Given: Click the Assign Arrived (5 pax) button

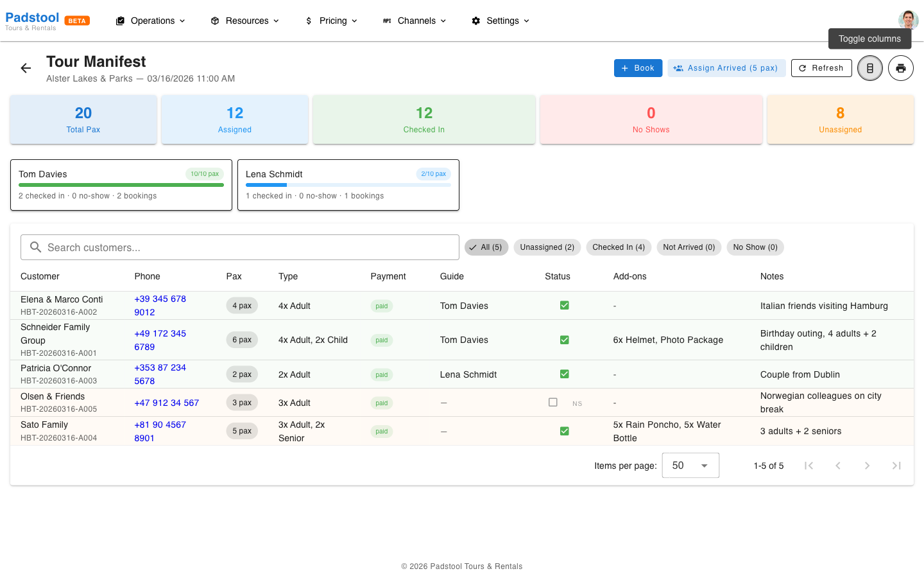Looking at the screenshot, I should (x=726, y=68).
